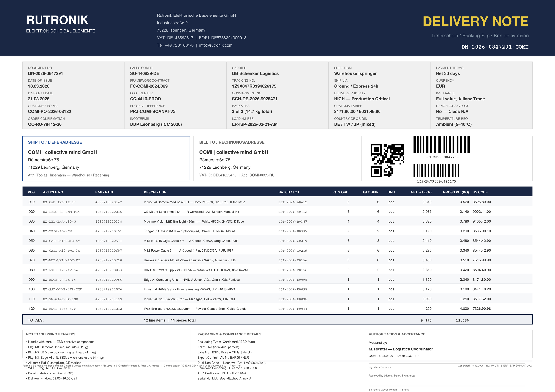
Task: Click the RUTRONIK logo
Action: 57,20
